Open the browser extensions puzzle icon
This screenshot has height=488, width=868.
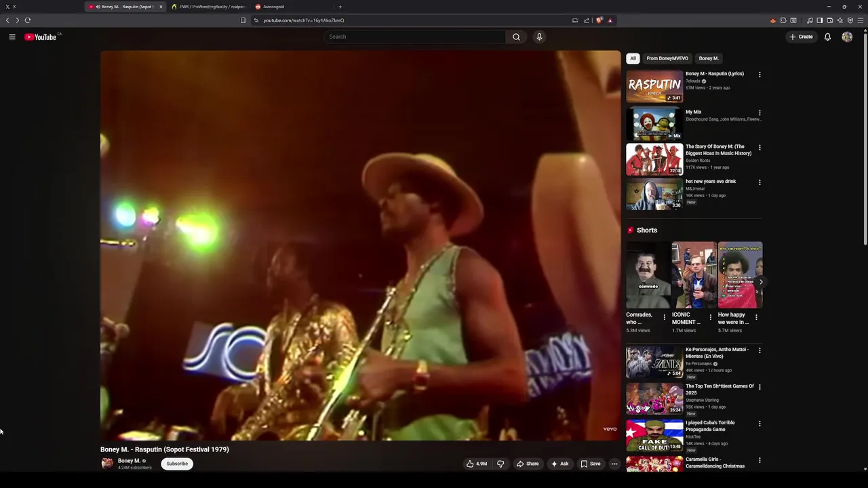(x=783, y=20)
